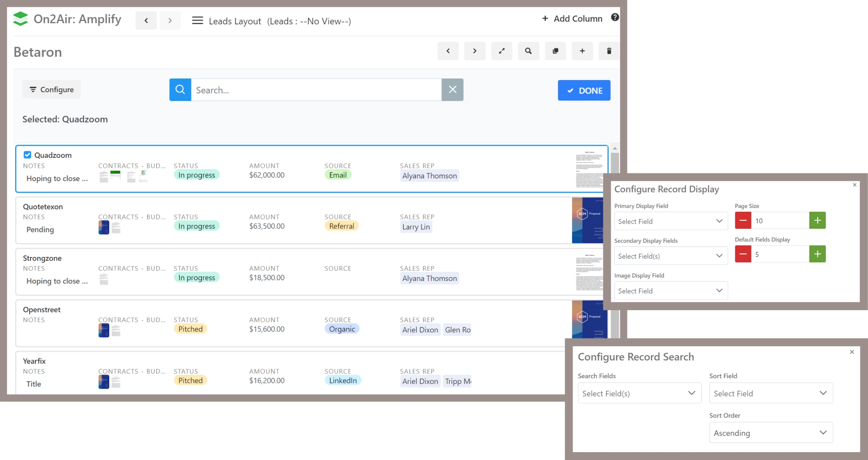Increase Default Fields Display with green plus
The width and height of the screenshot is (868, 460).
(x=817, y=254)
